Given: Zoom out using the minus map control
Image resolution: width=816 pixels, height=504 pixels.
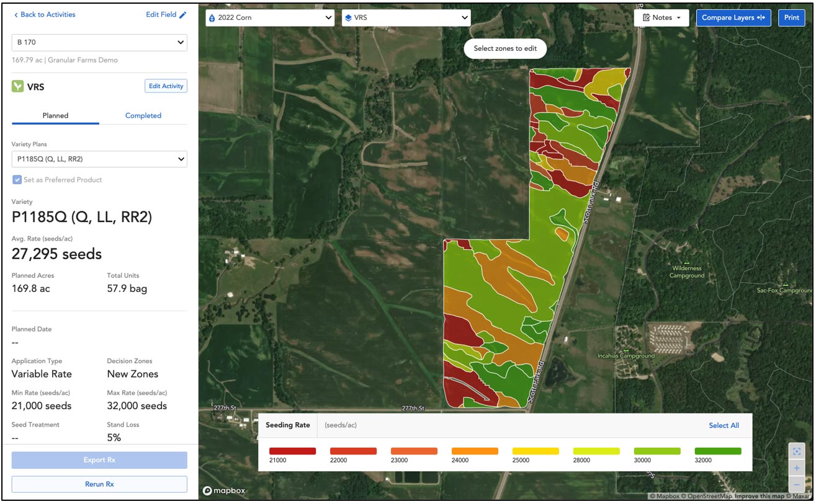Looking at the screenshot, I should coord(797,484).
